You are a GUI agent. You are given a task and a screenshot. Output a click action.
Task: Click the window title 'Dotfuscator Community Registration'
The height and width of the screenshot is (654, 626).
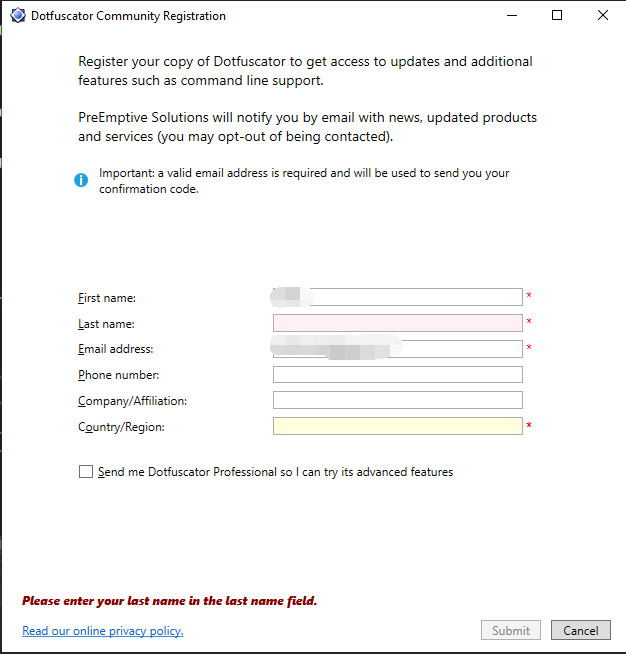click(128, 16)
